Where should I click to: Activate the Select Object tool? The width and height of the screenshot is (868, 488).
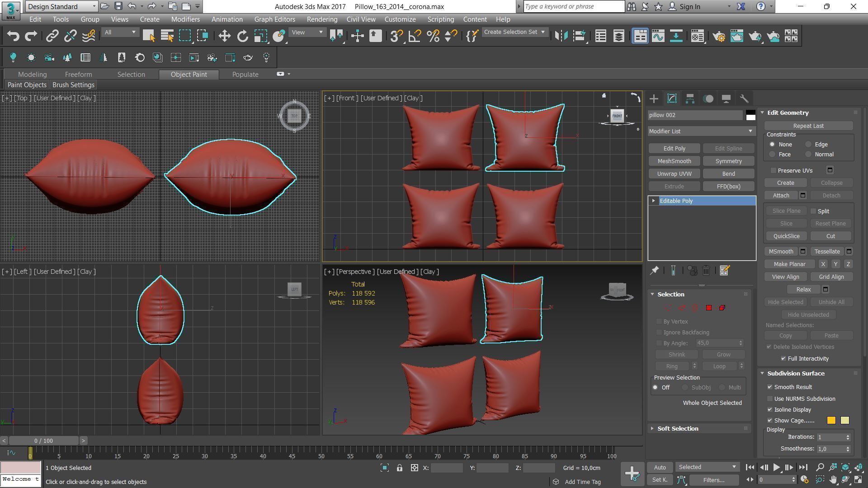149,36
